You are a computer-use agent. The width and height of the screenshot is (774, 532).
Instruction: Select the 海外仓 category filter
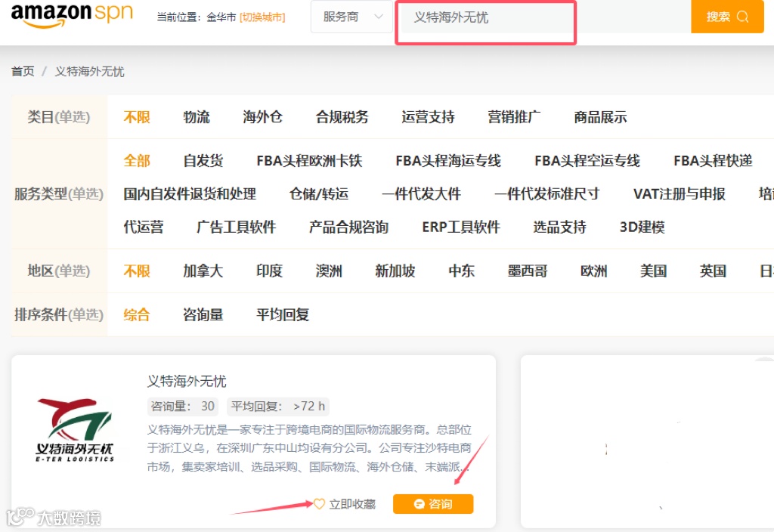click(262, 117)
